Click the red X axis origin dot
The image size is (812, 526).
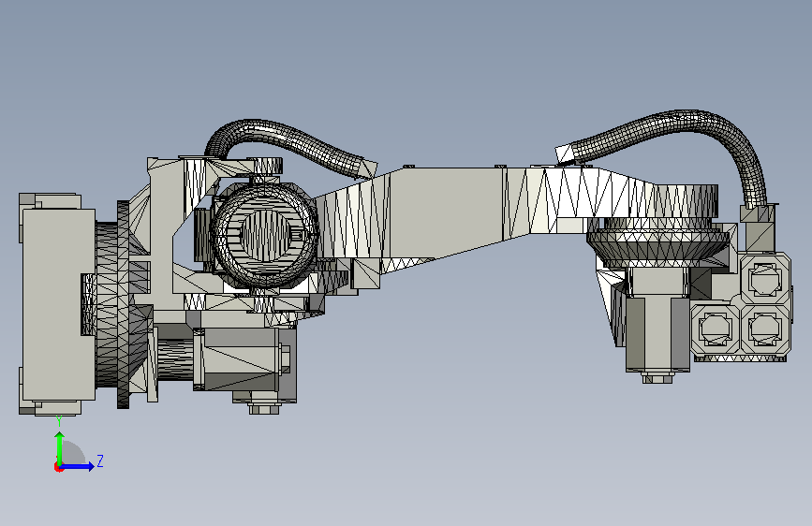coord(58,467)
